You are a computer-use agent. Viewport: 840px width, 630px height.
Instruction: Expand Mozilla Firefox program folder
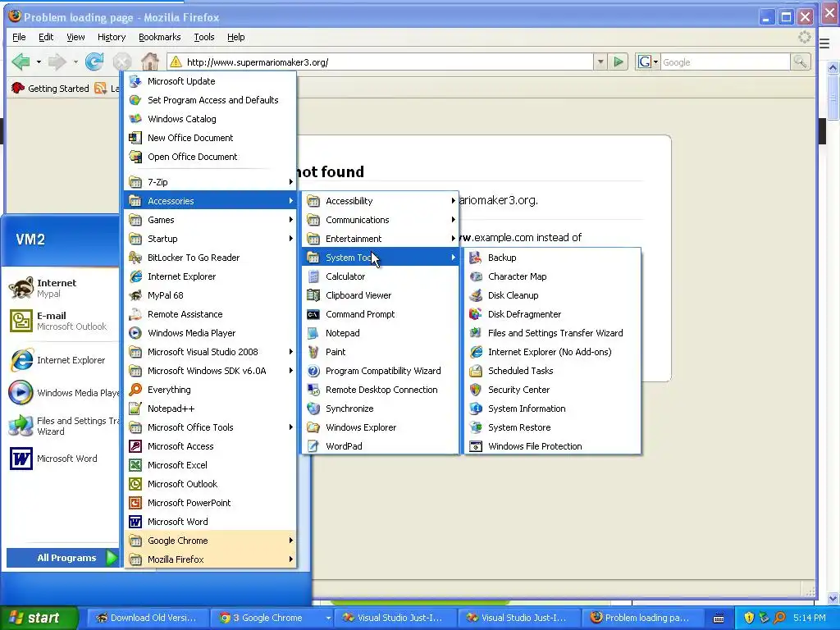click(x=210, y=559)
